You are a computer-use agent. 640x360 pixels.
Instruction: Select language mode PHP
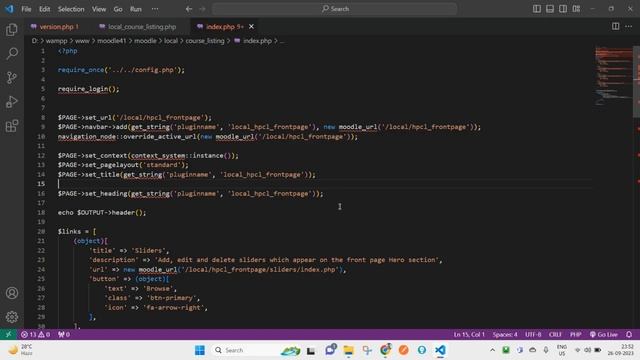pos(576,334)
